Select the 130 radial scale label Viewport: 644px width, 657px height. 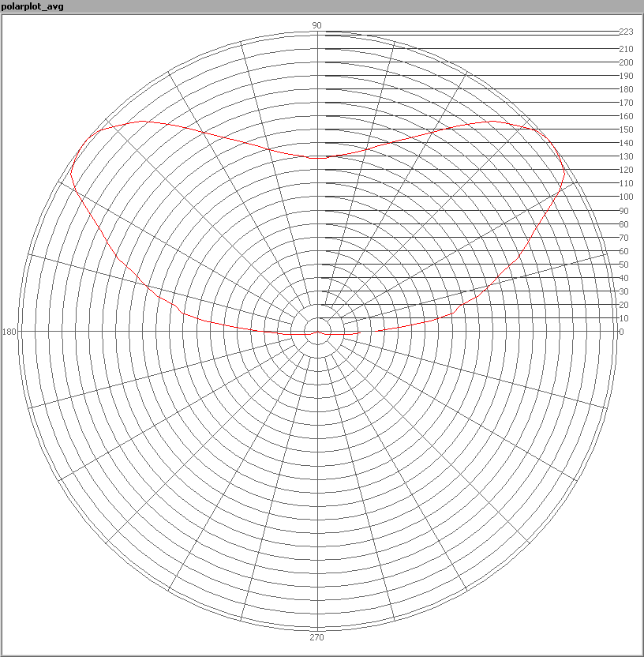tap(626, 156)
